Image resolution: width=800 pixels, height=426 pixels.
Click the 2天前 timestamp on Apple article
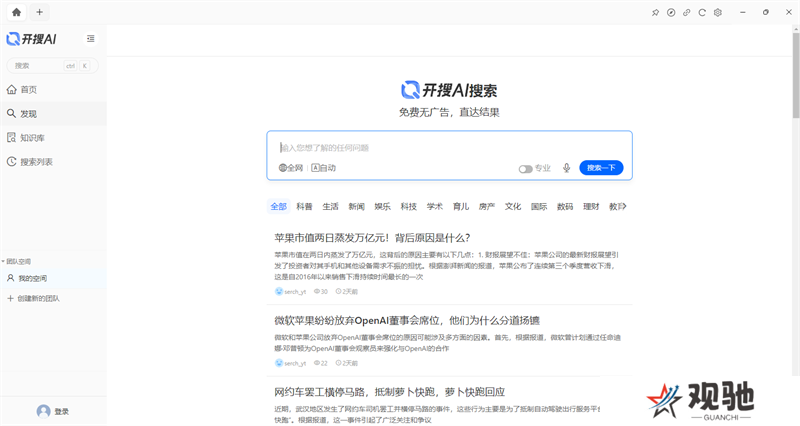[346, 291]
